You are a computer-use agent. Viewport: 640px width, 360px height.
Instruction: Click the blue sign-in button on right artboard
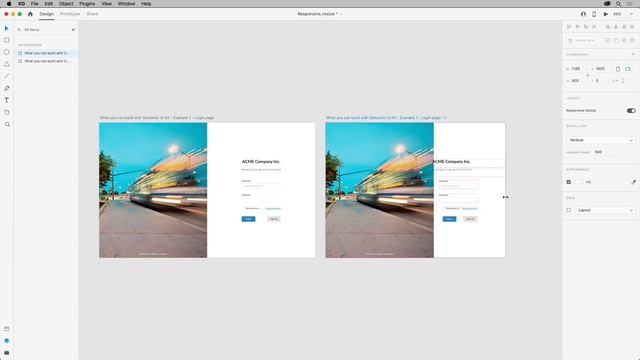click(x=449, y=219)
